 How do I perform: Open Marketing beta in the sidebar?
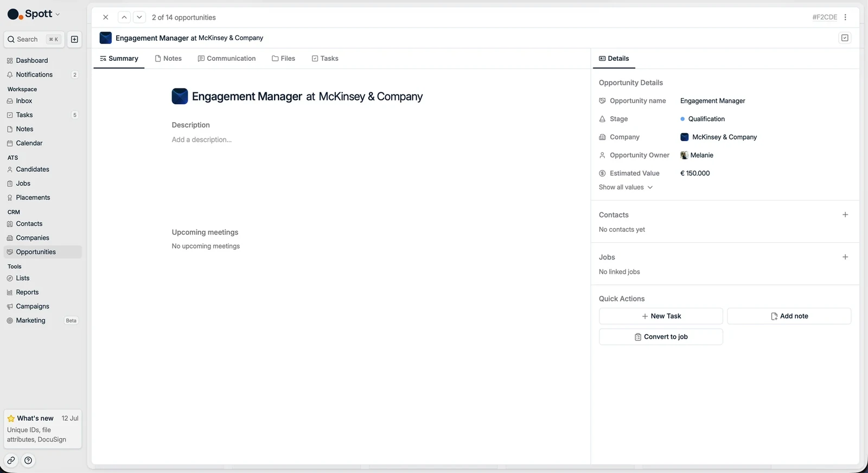(x=43, y=320)
